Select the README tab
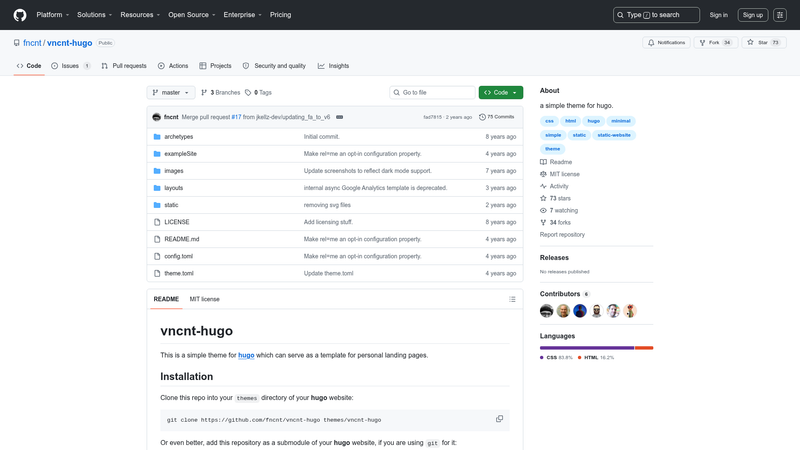This screenshot has width=800, height=450. tap(166, 299)
